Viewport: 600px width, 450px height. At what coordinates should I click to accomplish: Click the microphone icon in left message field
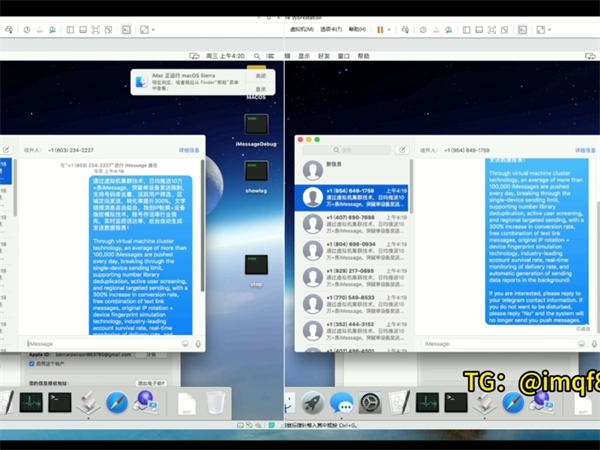point(198,343)
